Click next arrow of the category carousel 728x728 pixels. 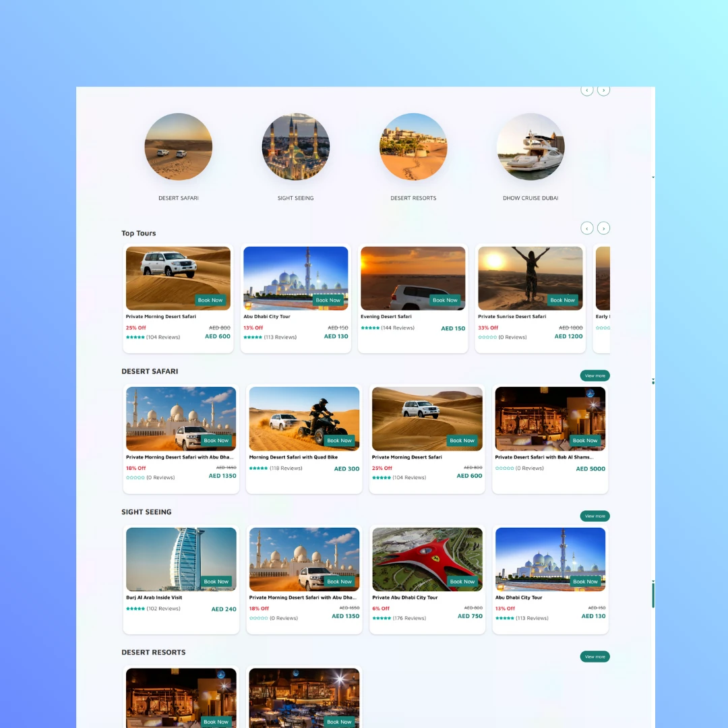pyautogui.click(x=603, y=90)
